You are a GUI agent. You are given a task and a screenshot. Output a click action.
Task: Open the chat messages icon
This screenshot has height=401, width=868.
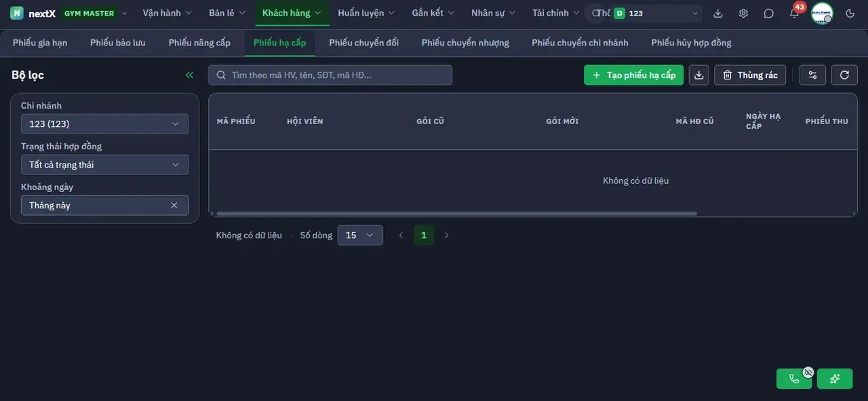768,14
